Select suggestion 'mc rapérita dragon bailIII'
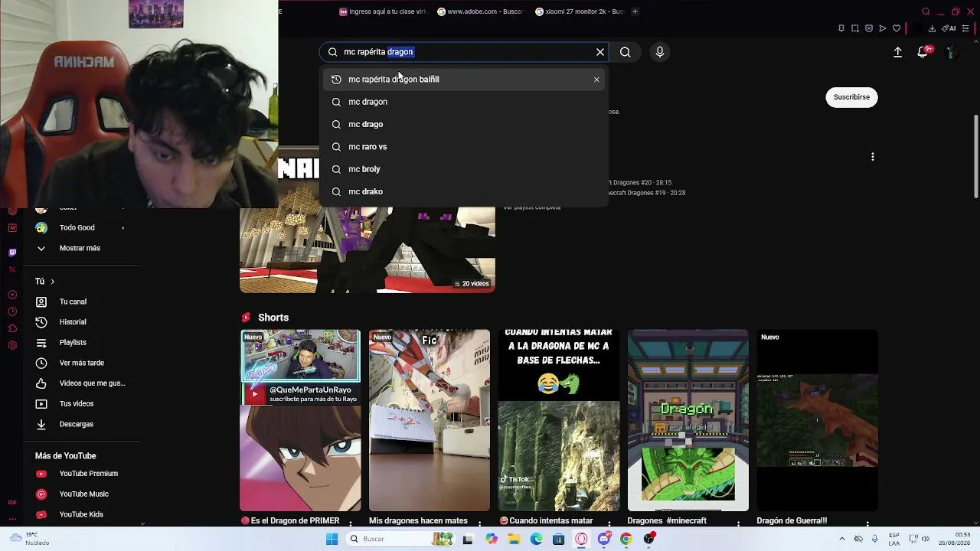The image size is (980, 551). click(464, 80)
